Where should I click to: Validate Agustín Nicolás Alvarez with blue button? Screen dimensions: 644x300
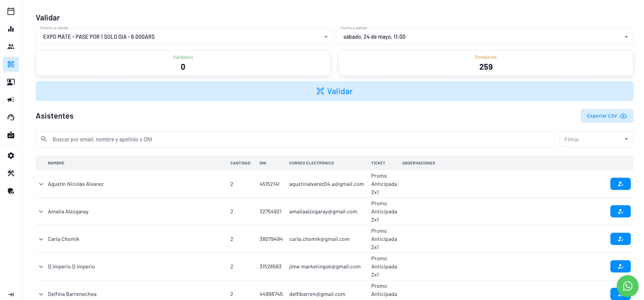[620, 184]
